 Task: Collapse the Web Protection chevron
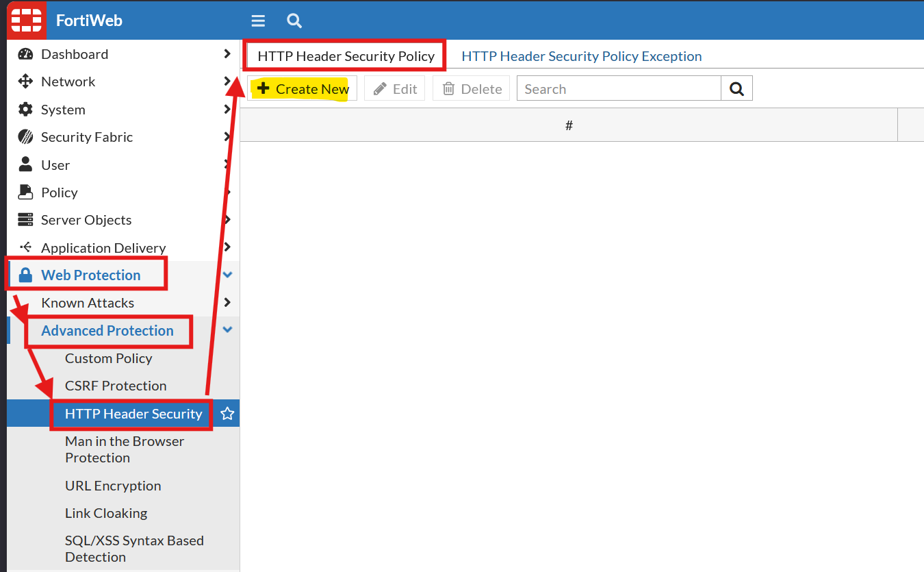pyautogui.click(x=228, y=275)
